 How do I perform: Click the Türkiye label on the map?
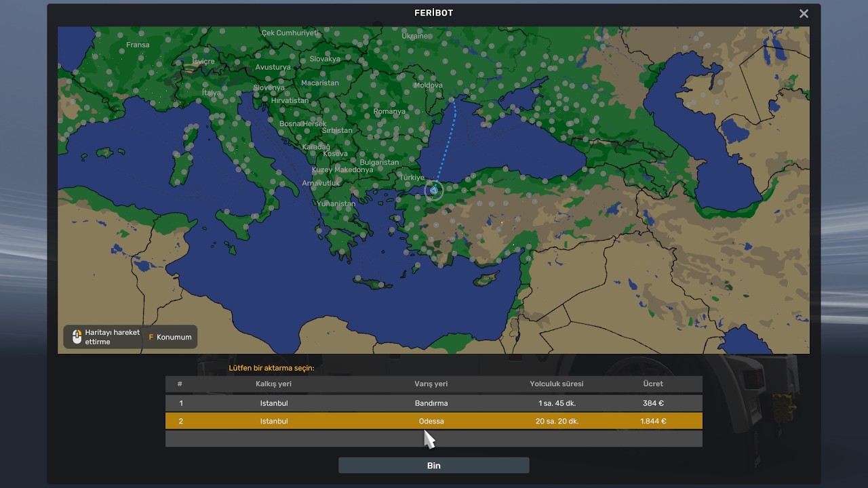pyautogui.click(x=412, y=178)
